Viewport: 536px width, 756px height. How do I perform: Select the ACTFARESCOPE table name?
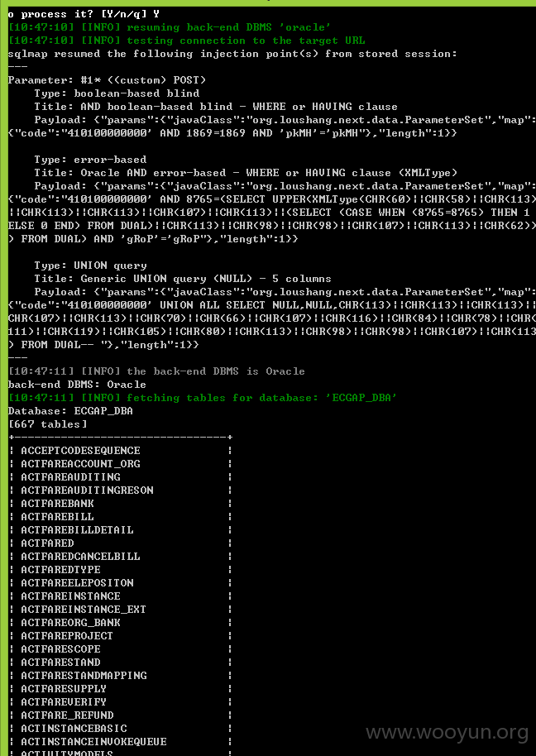[x=60, y=649]
